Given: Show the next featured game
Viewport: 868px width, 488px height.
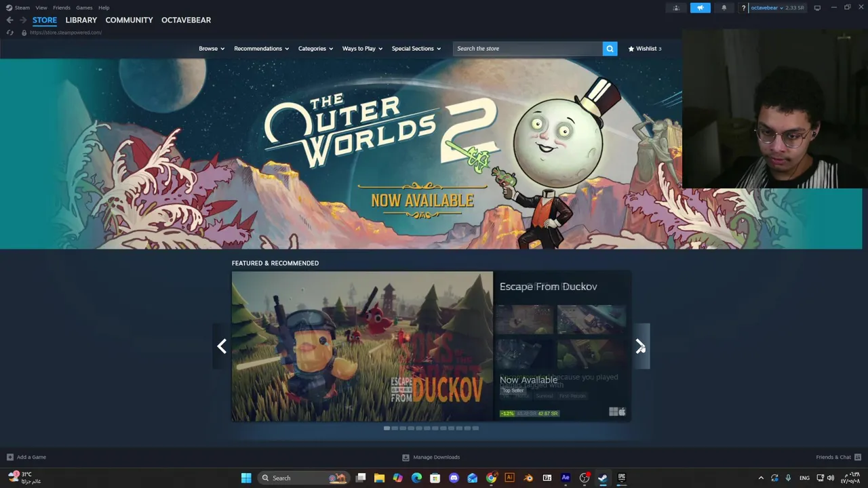Looking at the screenshot, I should click(641, 346).
